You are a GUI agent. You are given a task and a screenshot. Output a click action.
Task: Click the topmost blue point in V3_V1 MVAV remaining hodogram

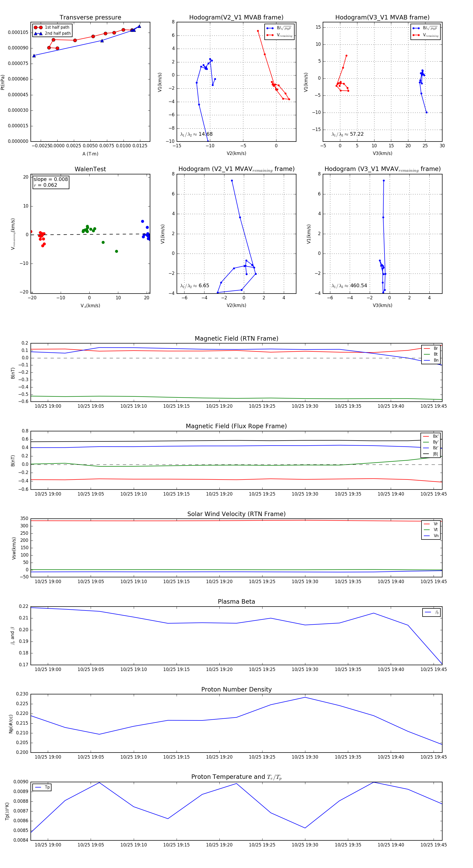383,181
